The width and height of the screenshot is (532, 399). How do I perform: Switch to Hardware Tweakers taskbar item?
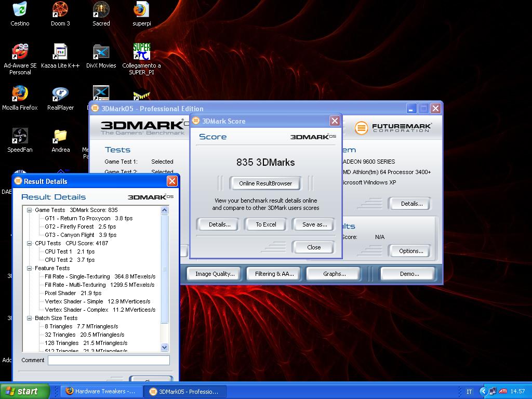coord(101,391)
